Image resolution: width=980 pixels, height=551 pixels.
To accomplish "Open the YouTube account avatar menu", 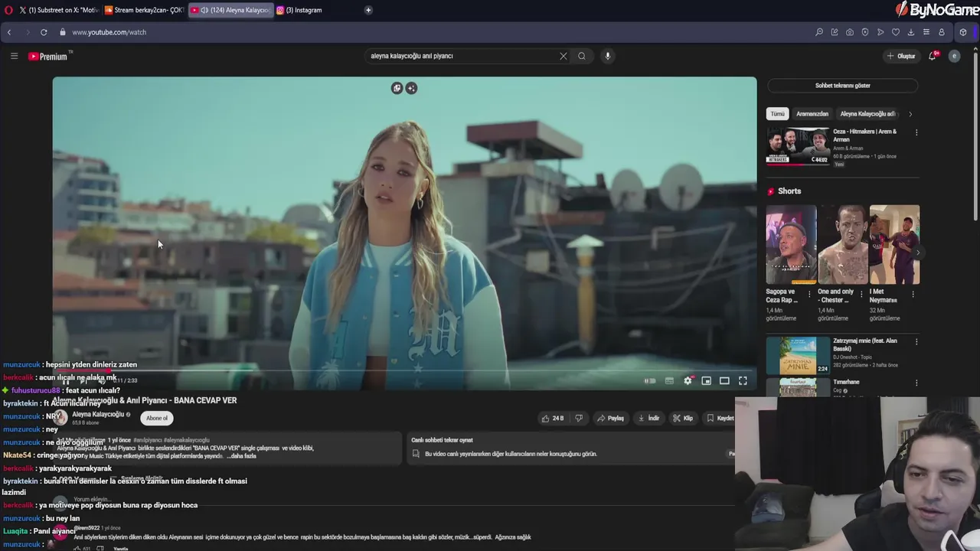I will pyautogui.click(x=954, y=56).
